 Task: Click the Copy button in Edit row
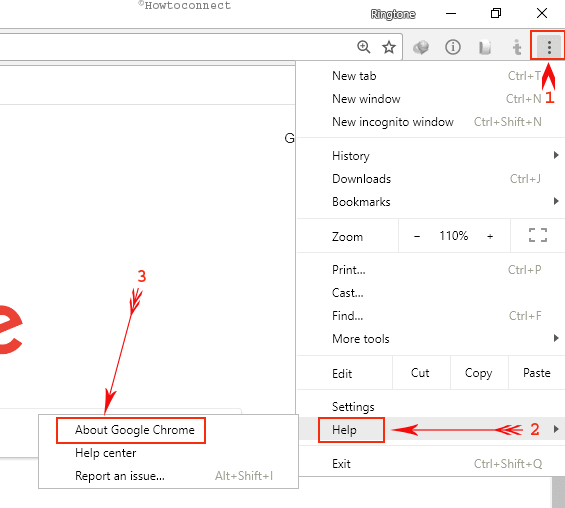coord(479,373)
